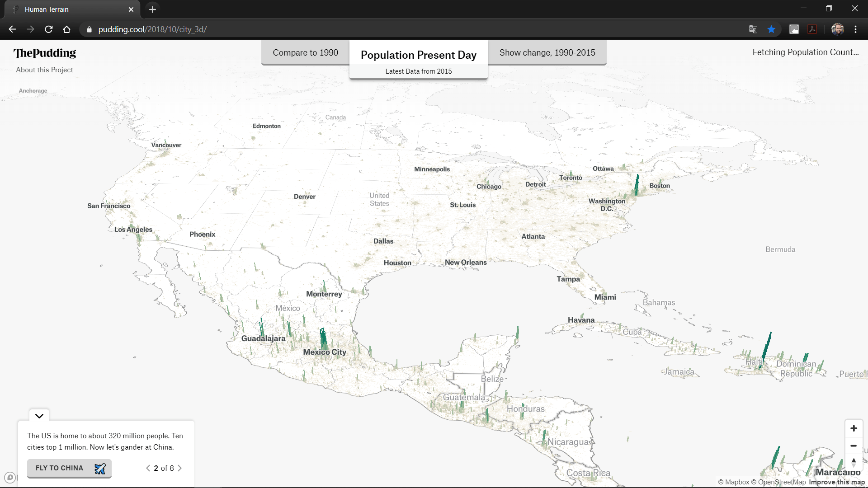Zoom out using the map minus button
Viewport: 868px width, 488px height.
(x=854, y=446)
